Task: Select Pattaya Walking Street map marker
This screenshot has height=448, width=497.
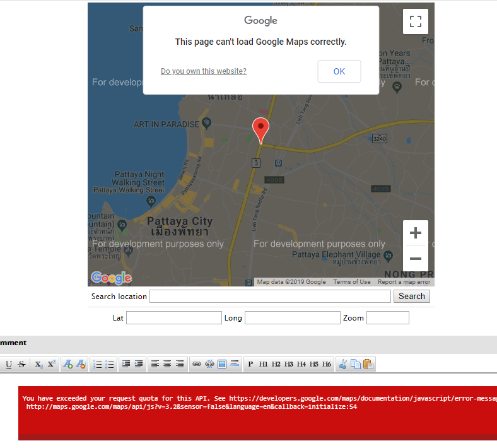Action: pyautogui.click(x=151, y=201)
